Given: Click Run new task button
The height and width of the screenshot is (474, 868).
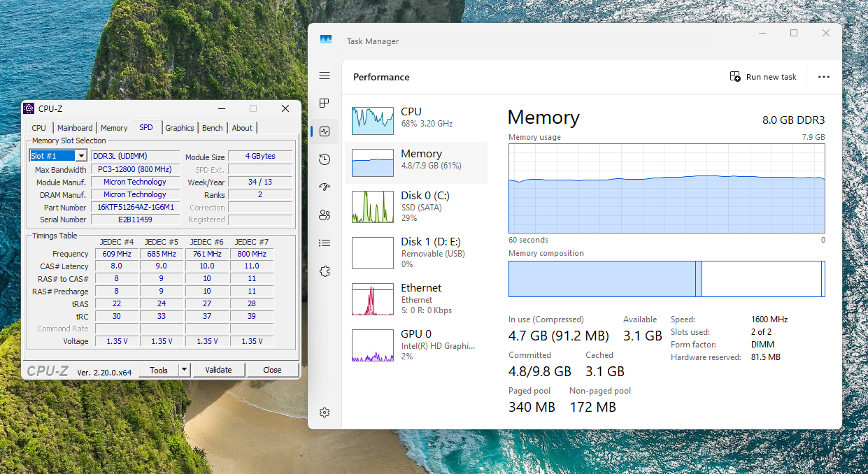Looking at the screenshot, I should [x=763, y=77].
